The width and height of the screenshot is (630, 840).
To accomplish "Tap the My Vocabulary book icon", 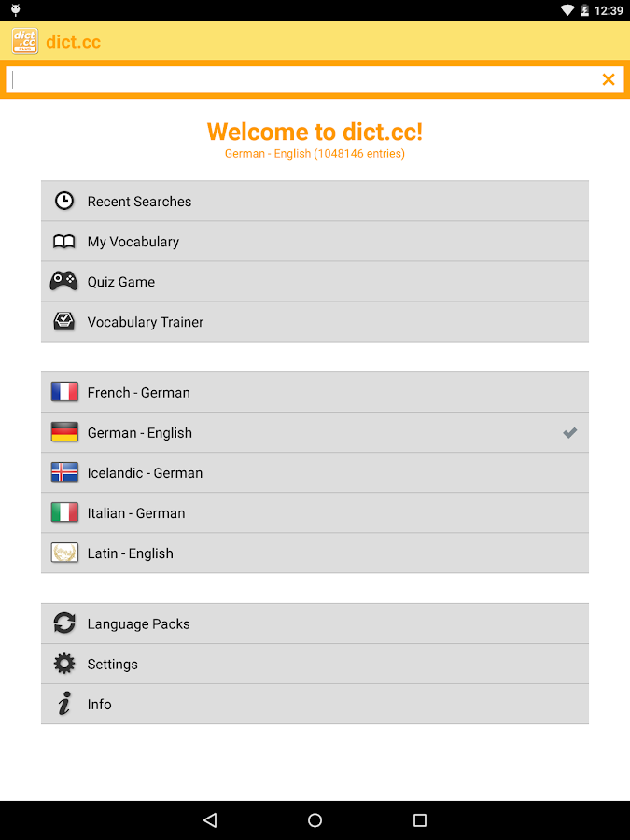I will [64, 242].
